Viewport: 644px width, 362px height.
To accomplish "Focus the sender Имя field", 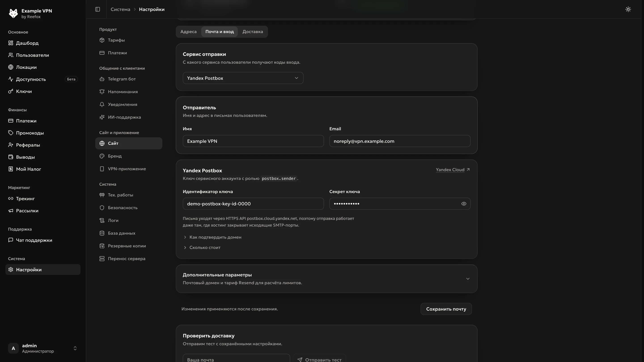I will [253, 141].
